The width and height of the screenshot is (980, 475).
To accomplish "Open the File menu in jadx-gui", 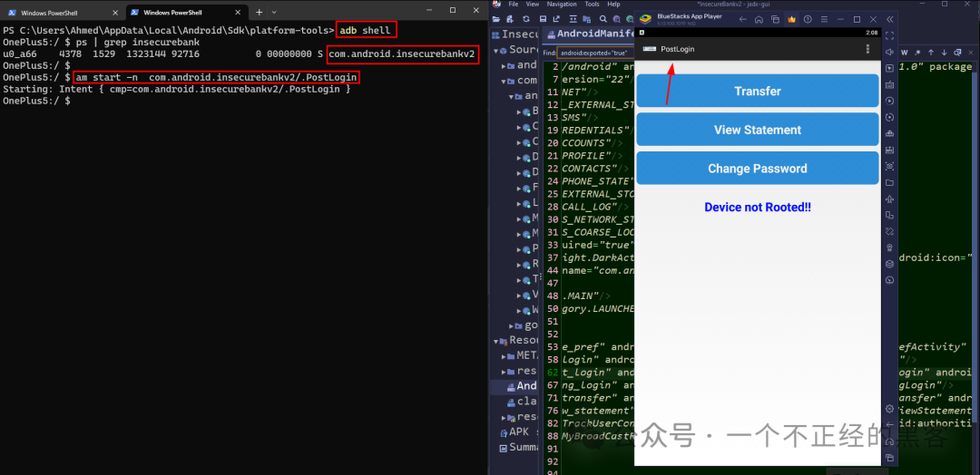I will pyautogui.click(x=513, y=5).
